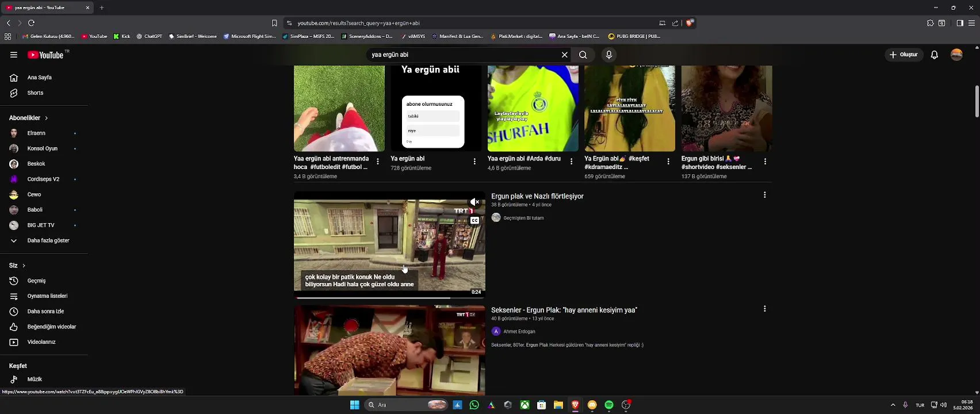Toggle captions CC on preview video

pos(474,221)
